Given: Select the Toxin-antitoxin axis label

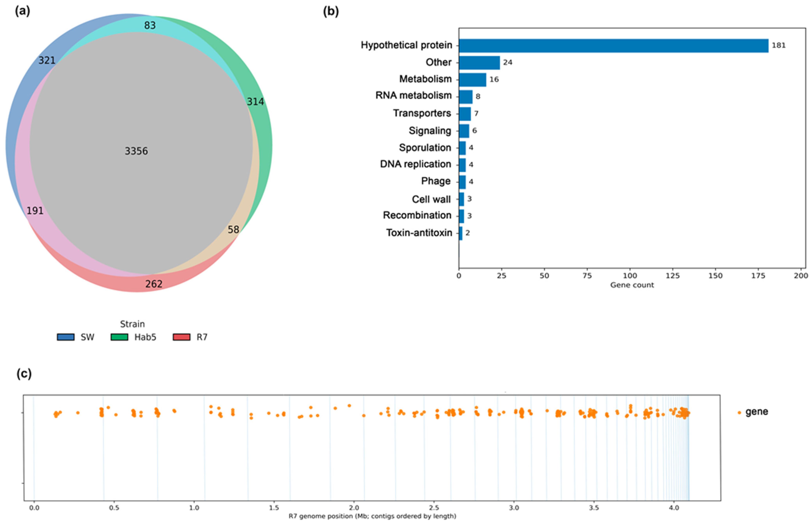Looking at the screenshot, I should [419, 233].
